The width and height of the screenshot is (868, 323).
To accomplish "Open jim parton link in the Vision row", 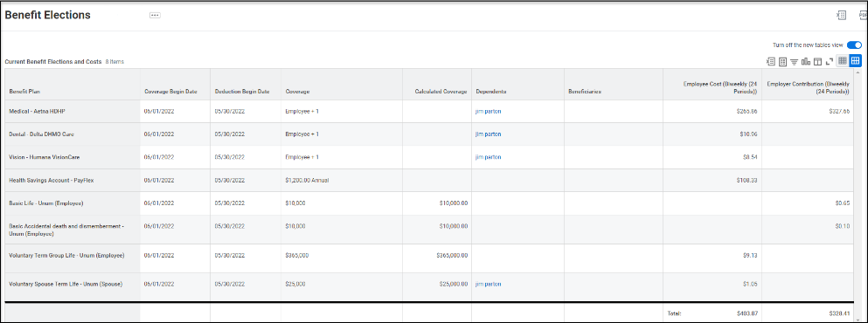I will pos(489,157).
